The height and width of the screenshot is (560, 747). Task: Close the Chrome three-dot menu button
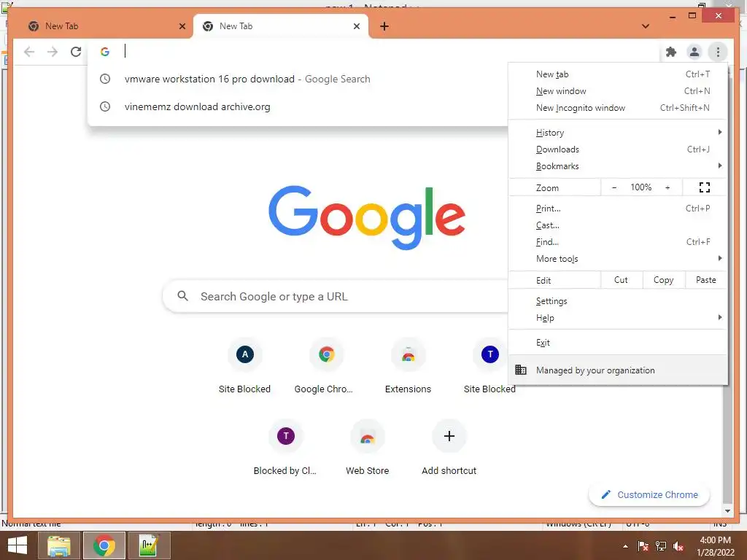[x=718, y=52]
